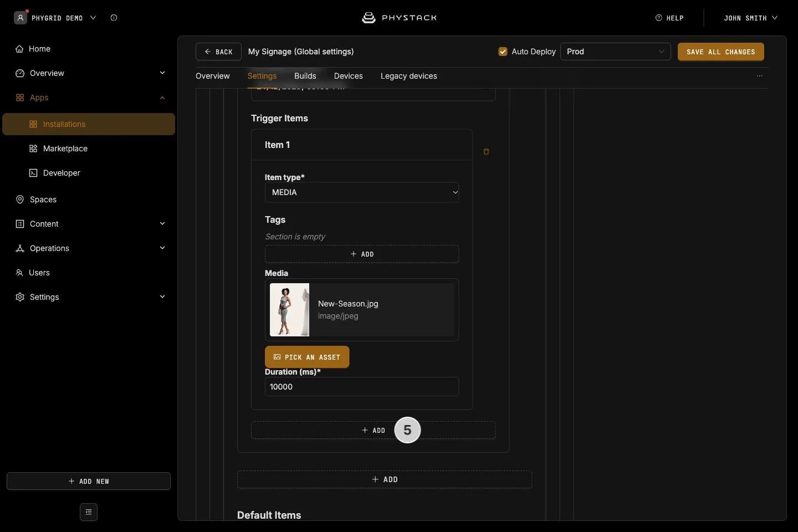Expand the Overview sidebar chevron
The width and height of the screenshot is (798, 532).
point(162,73)
